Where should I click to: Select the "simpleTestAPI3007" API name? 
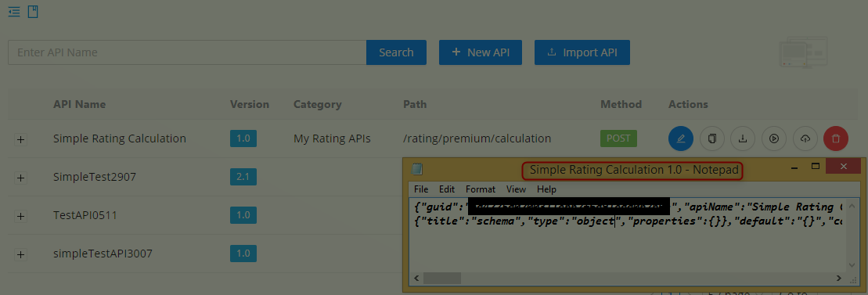(x=103, y=254)
